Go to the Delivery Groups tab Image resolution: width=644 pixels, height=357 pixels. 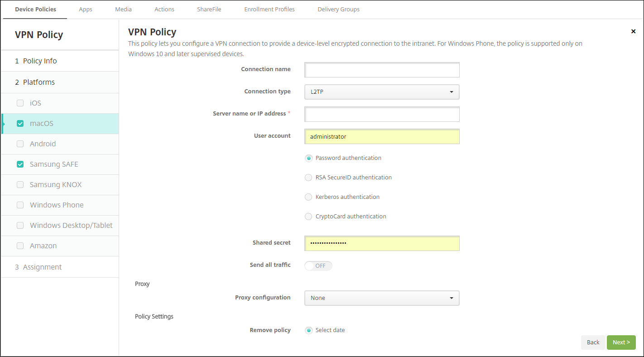338,9
